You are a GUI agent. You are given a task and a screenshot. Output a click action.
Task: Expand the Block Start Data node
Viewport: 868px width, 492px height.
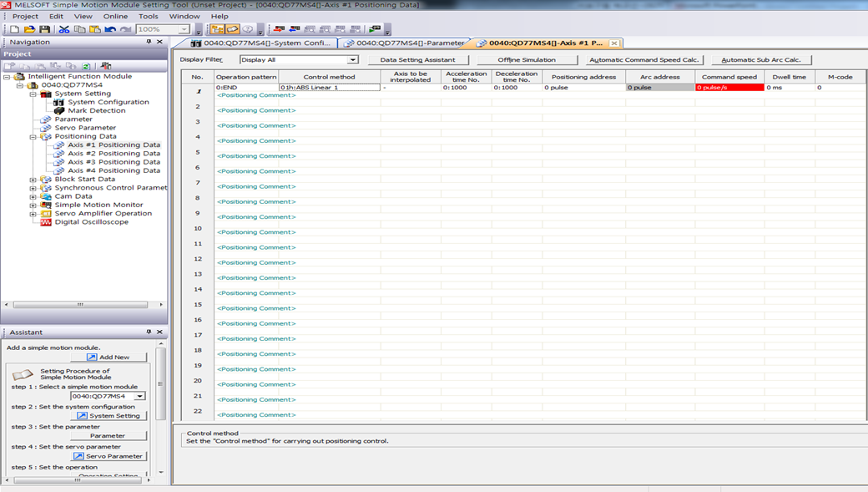[33, 180]
